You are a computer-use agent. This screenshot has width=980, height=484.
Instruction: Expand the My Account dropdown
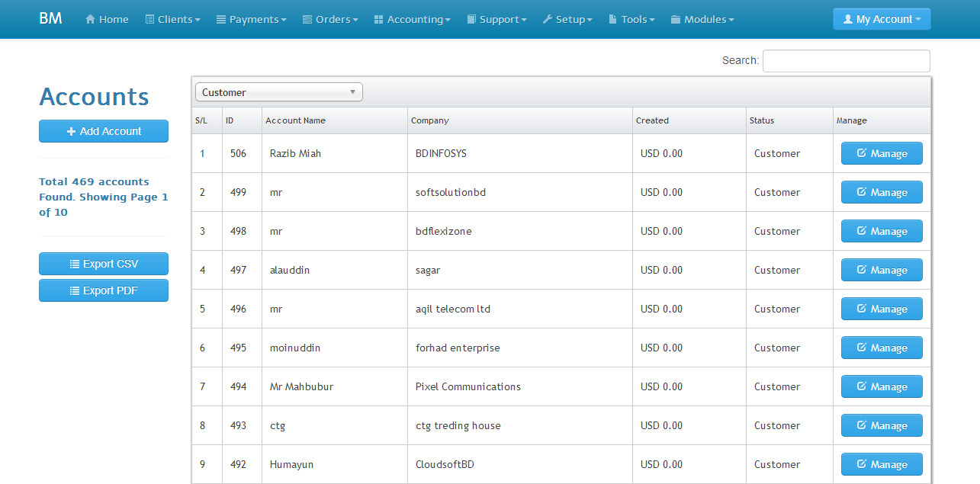(882, 19)
